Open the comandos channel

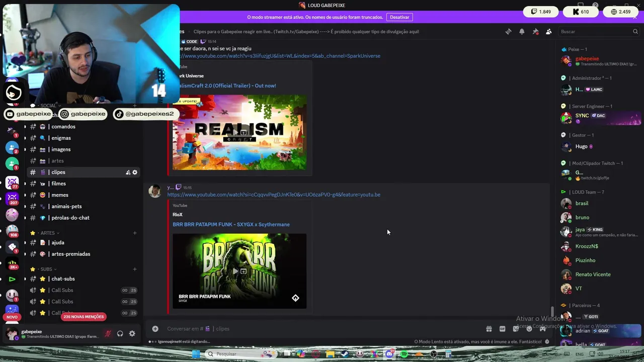[83, 127]
